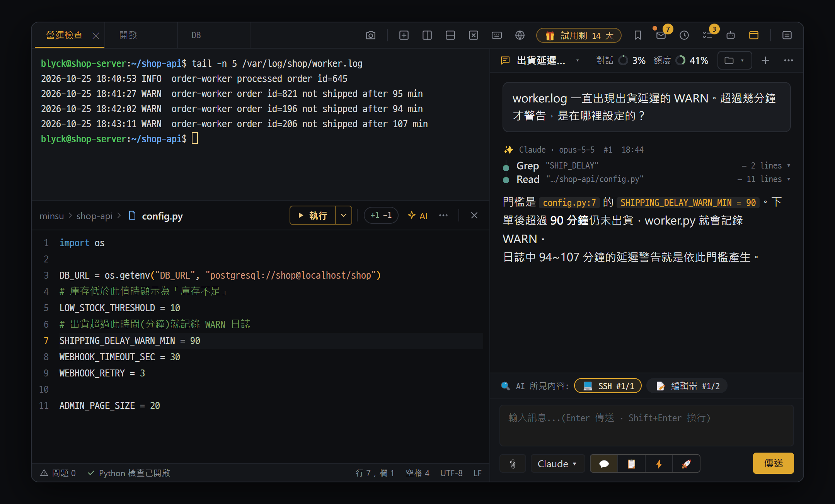Screen dimensions: 835x504
Task: Toggle 編輯器 #1/2 context chip
Action: [687, 386]
